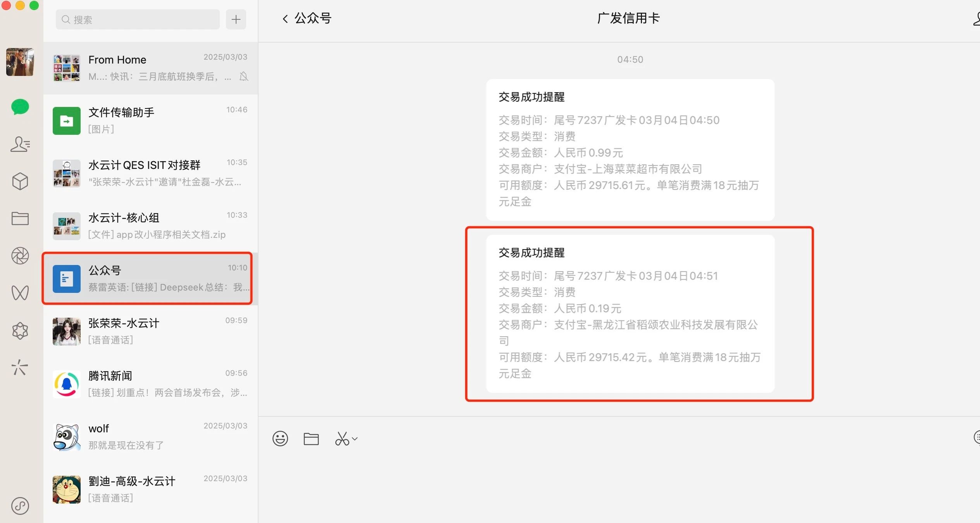
Task: Open the Favorites cube icon
Action: tap(20, 181)
